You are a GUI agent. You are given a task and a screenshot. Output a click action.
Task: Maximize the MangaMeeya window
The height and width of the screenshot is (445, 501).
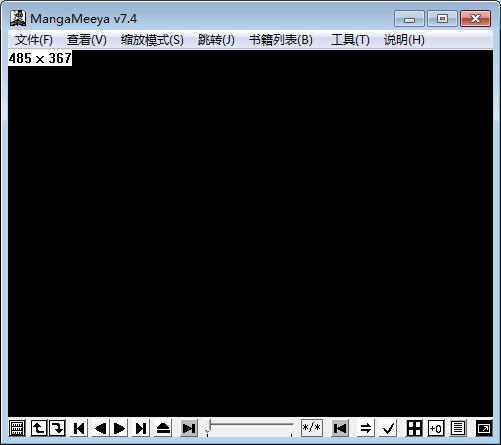tap(442, 19)
